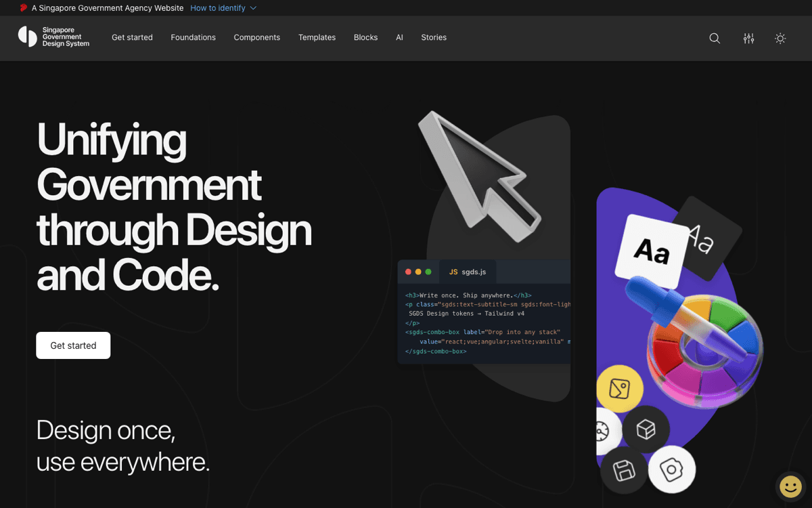This screenshot has height=508, width=812.
Task: Open the display settings sliders icon
Action: (x=748, y=39)
